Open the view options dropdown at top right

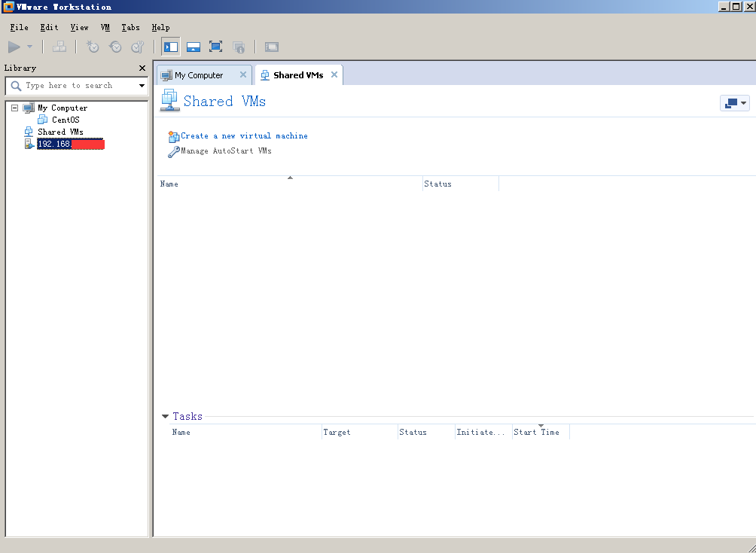[735, 103]
